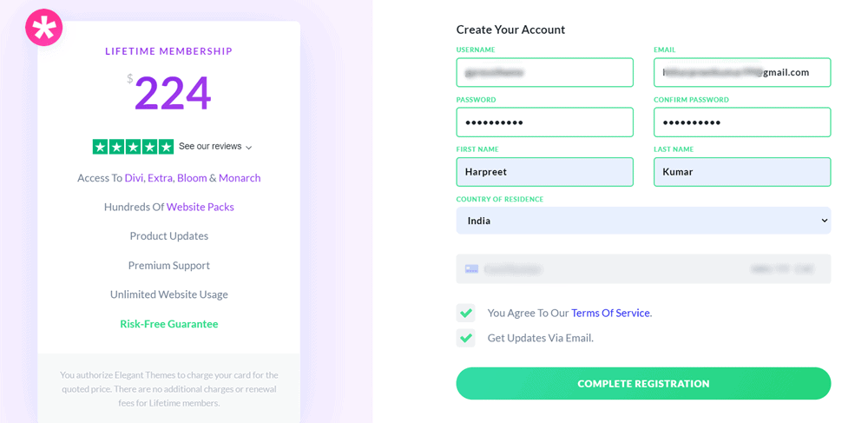Click into the Password field
Screen dimensions: 868x423
tap(545, 122)
